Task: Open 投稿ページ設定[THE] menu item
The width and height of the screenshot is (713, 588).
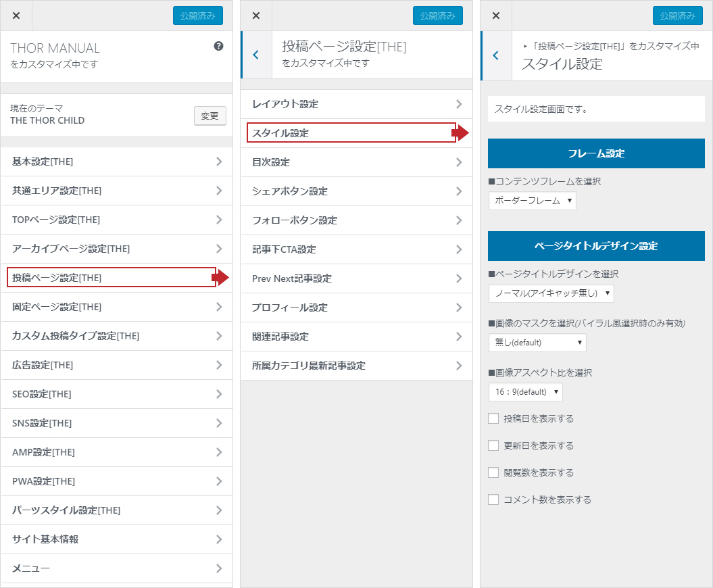Action: point(112,278)
